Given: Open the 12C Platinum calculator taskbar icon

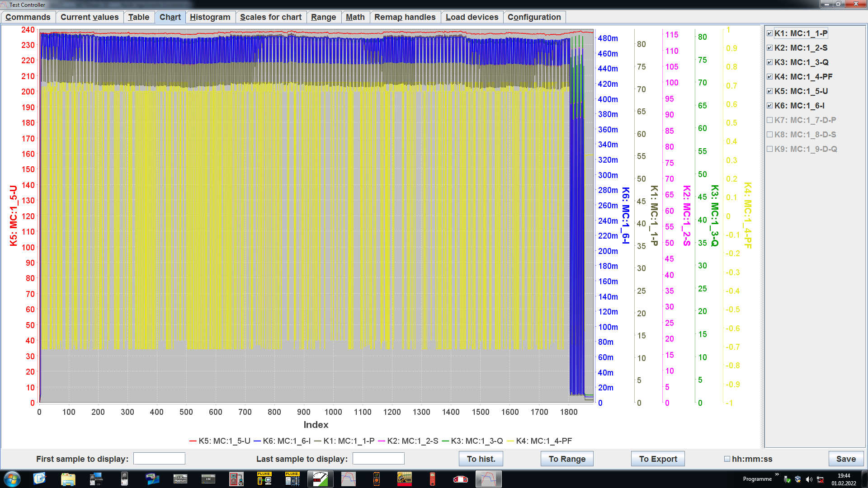Looking at the screenshot, I should (180, 479).
